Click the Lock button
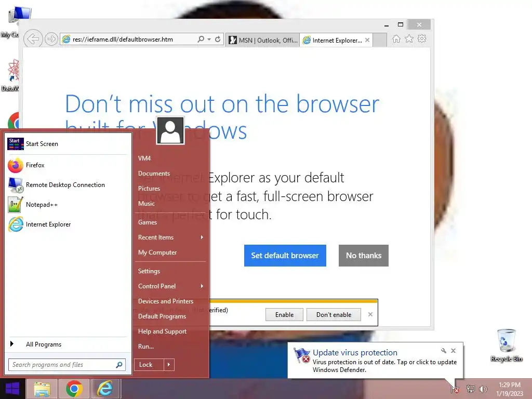 tap(149, 365)
